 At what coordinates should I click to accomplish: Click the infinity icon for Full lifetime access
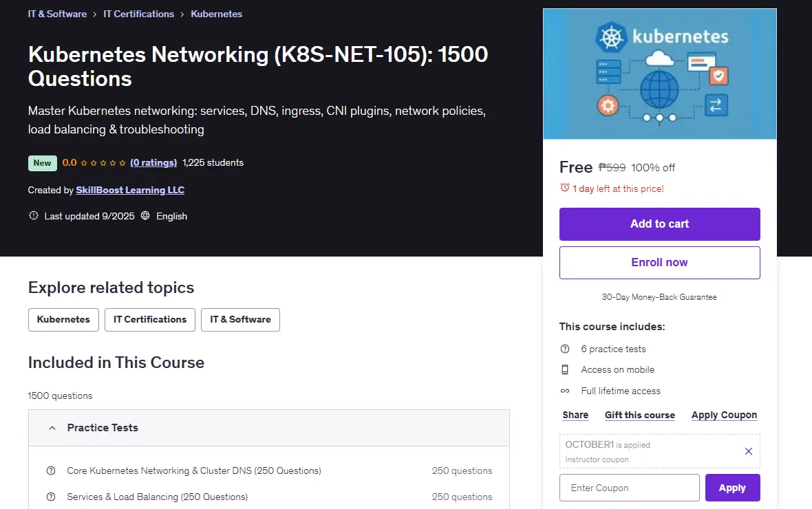565,391
